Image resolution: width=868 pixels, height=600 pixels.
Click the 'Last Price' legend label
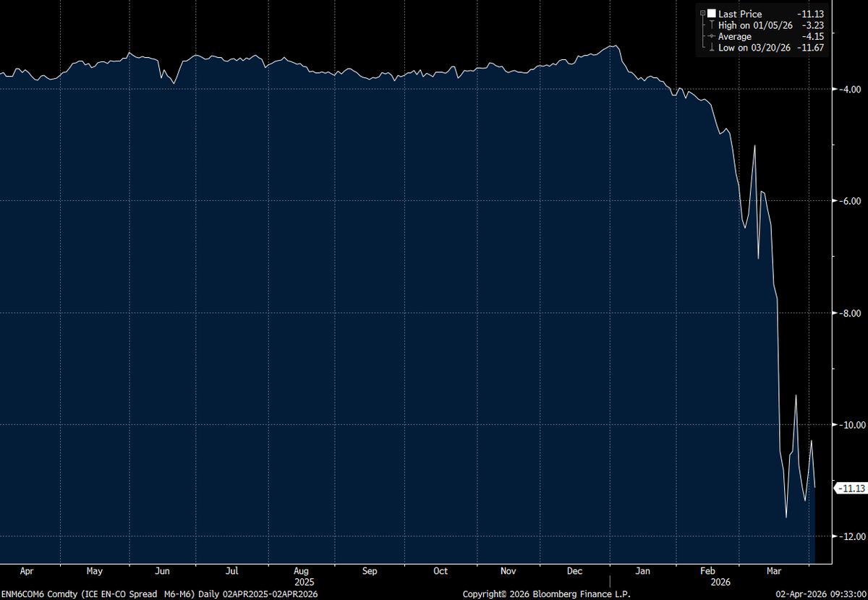click(740, 14)
